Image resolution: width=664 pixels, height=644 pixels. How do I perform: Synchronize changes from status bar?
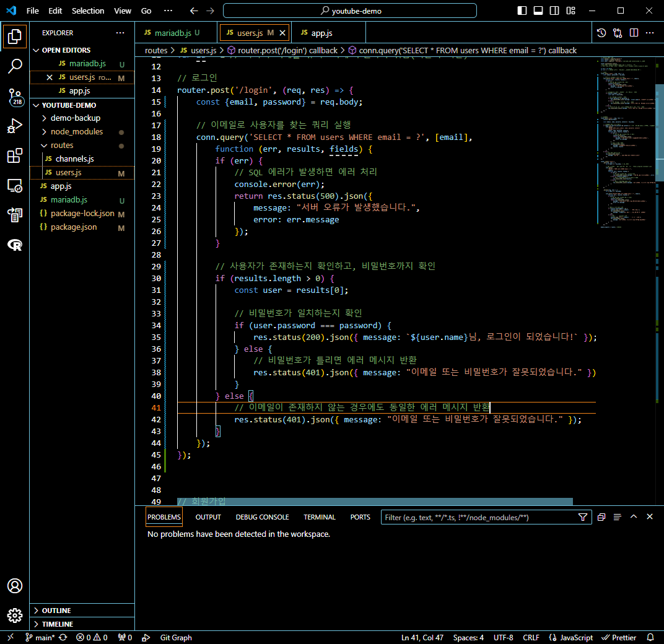click(x=63, y=637)
